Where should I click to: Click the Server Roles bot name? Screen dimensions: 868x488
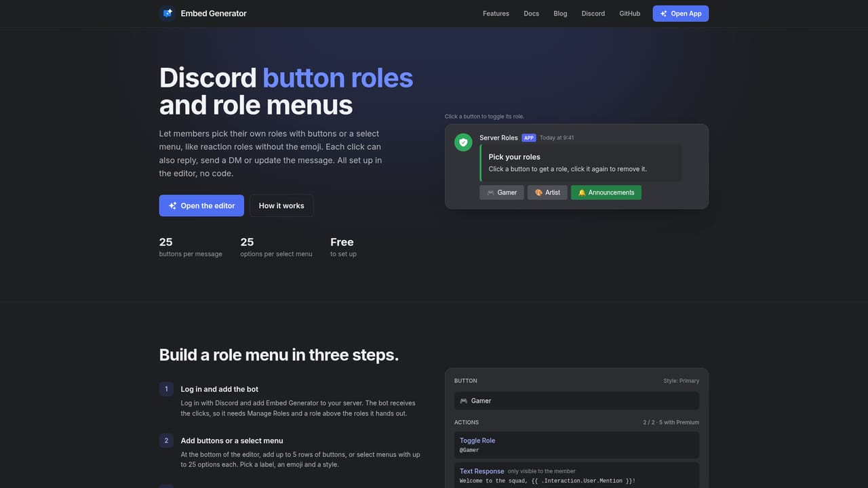498,138
